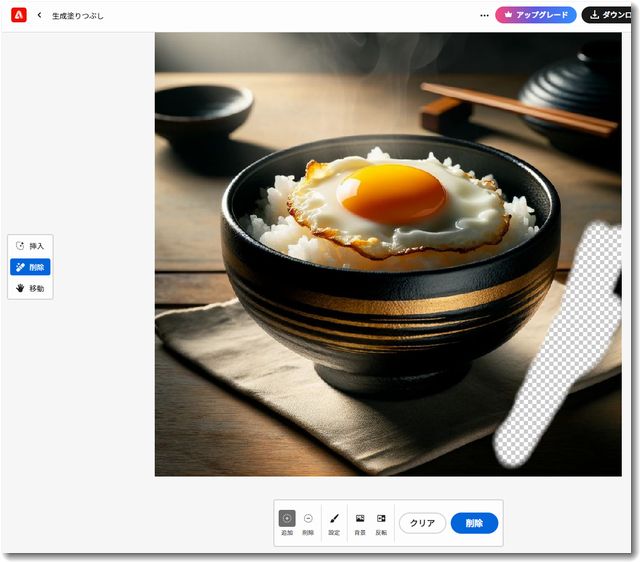The image size is (640, 562).
Task: Click the Adobe logo home icon
Action: [18, 15]
